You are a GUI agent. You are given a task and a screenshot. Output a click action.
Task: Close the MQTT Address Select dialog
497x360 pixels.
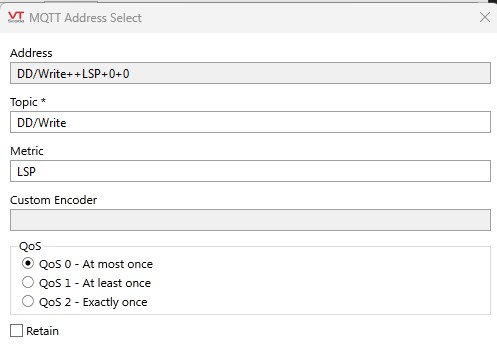[x=485, y=17]
